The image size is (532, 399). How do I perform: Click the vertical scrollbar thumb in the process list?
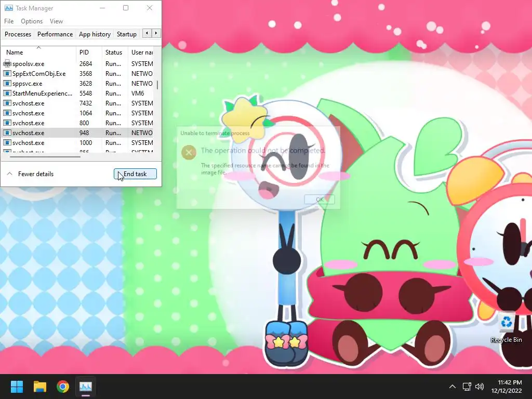click(x=157, y=85)
